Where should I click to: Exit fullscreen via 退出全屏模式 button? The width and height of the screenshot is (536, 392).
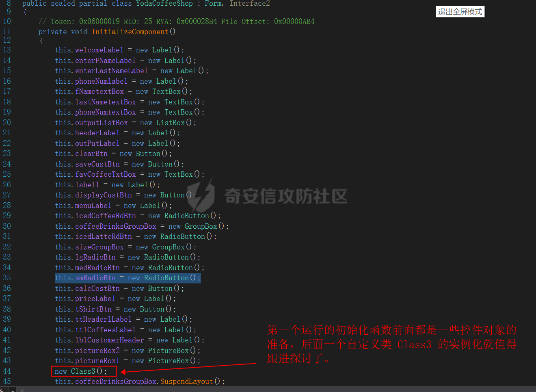pos(460,12)
